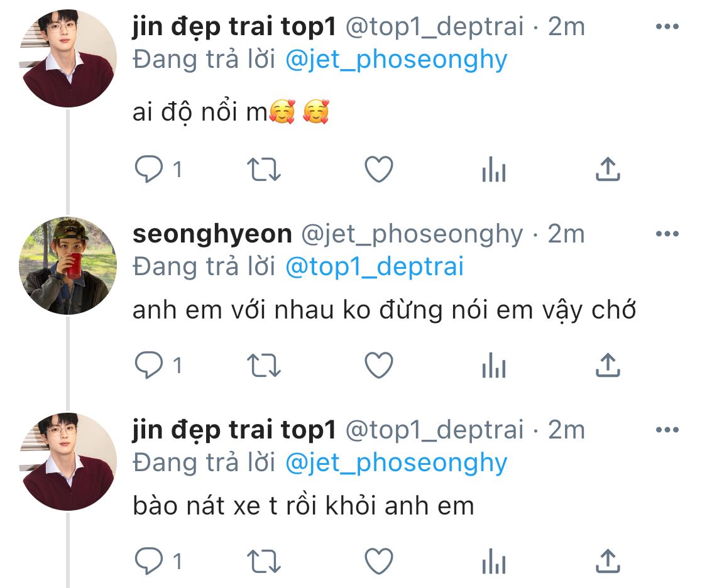707x588 pixels.
Task: Reply to the 'ai độ nổi m' tweet
Action: pyautogui.click(x=149, y=170)
